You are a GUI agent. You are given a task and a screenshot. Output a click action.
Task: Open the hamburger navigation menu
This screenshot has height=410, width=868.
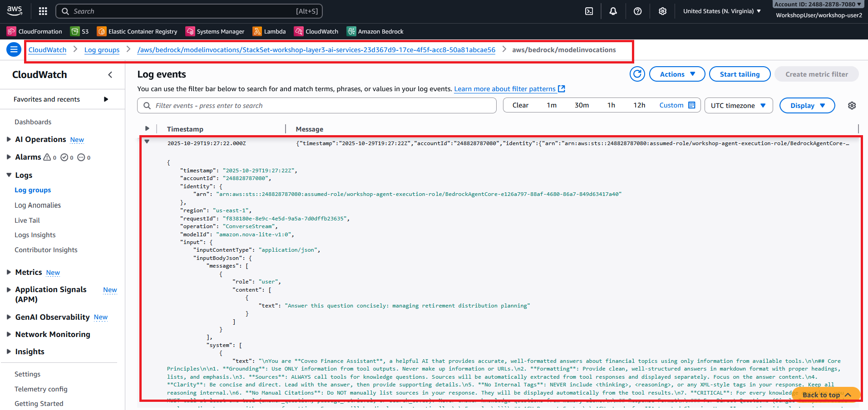14,49
